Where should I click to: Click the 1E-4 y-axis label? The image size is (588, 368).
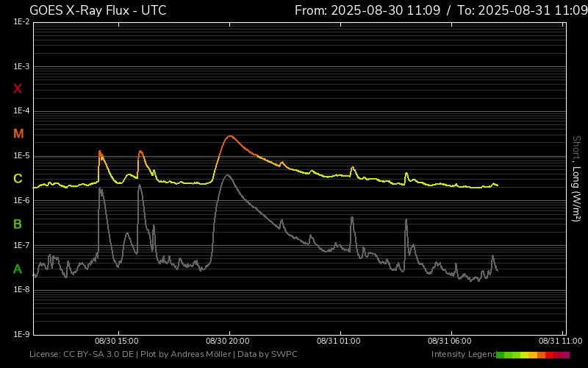click(21, 111)
